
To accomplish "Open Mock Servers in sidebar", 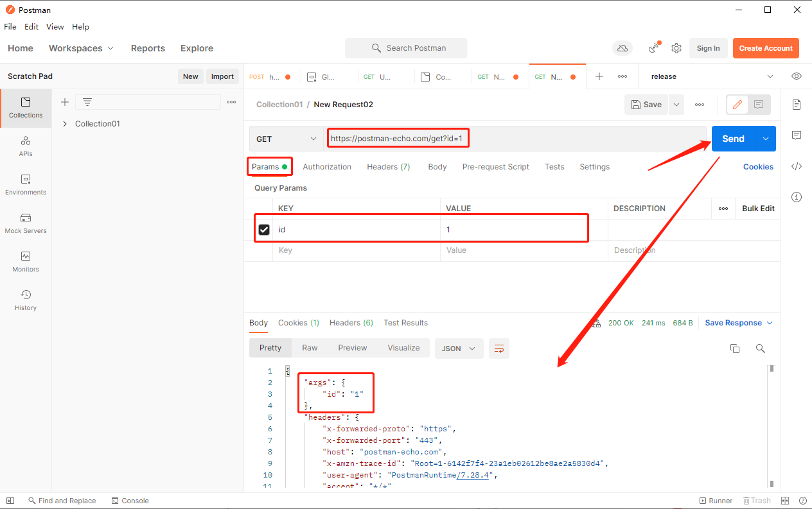I will point(26,223).
